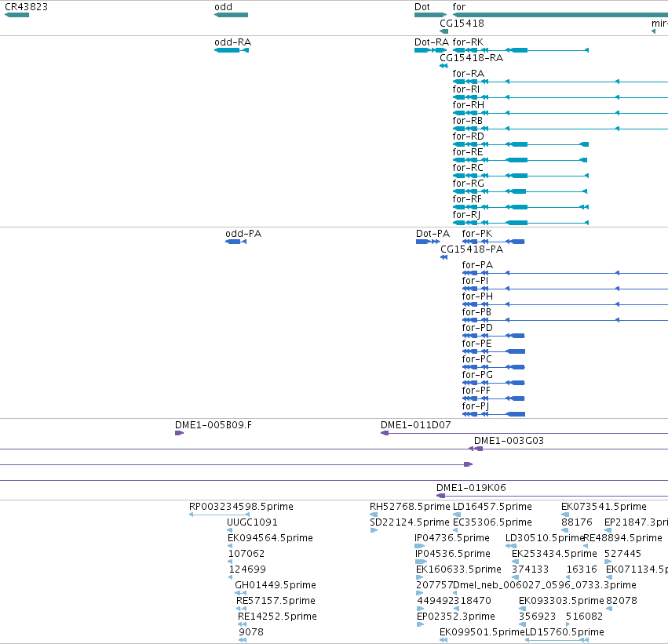Click the for-RF transcript label

click(467, 199)
